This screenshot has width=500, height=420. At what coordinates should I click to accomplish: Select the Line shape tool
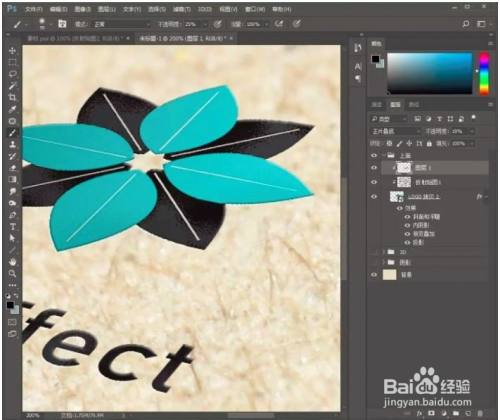12,250
